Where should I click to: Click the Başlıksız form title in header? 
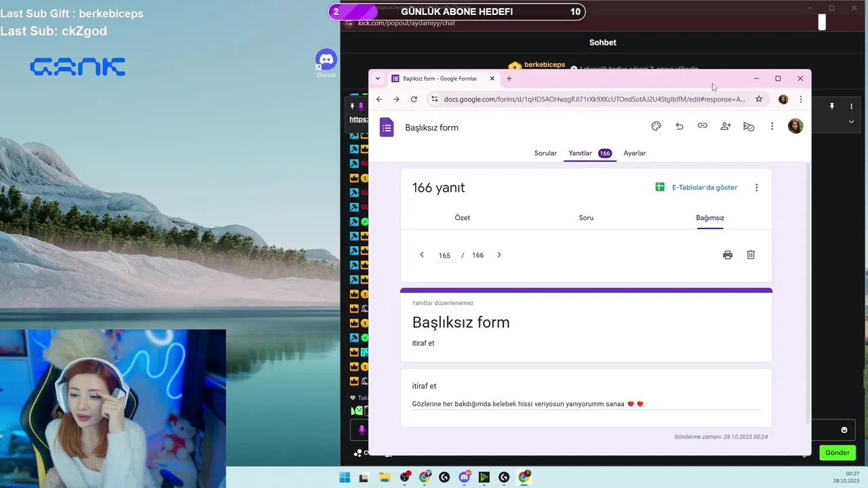[432, 127]
